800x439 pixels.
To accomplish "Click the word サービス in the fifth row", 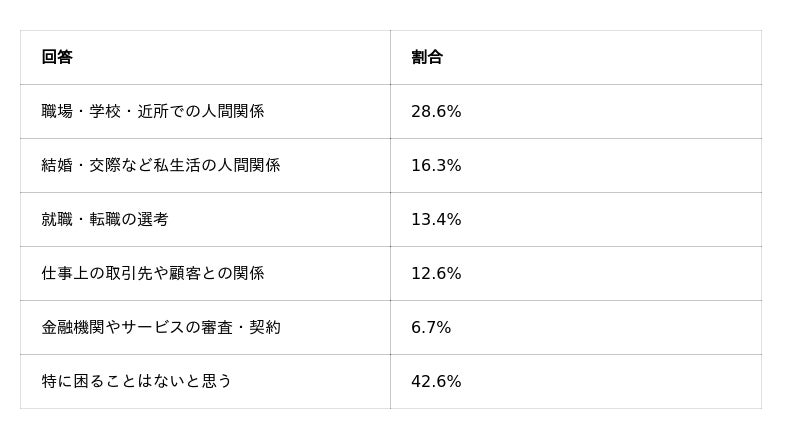I will tap(153, 327).
